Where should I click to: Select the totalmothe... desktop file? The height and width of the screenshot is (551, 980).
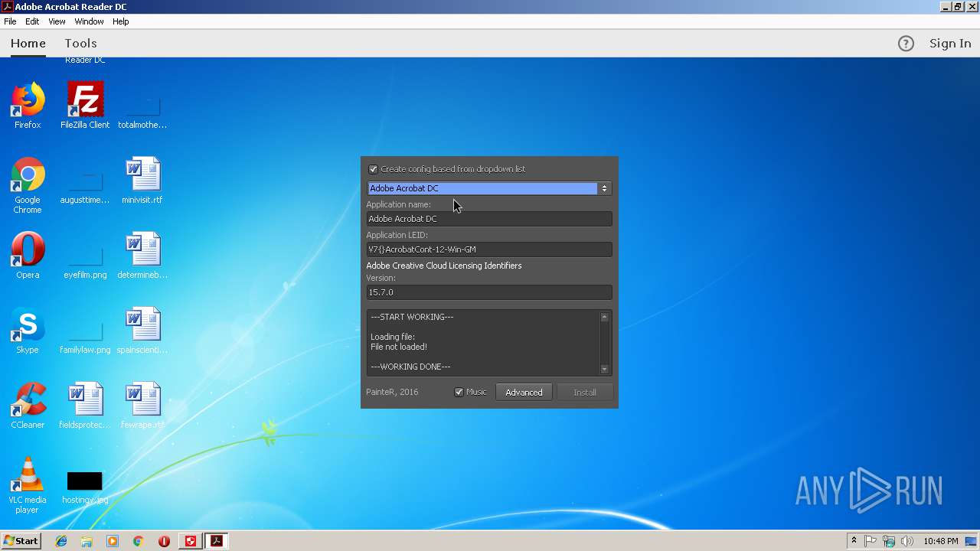142,112
